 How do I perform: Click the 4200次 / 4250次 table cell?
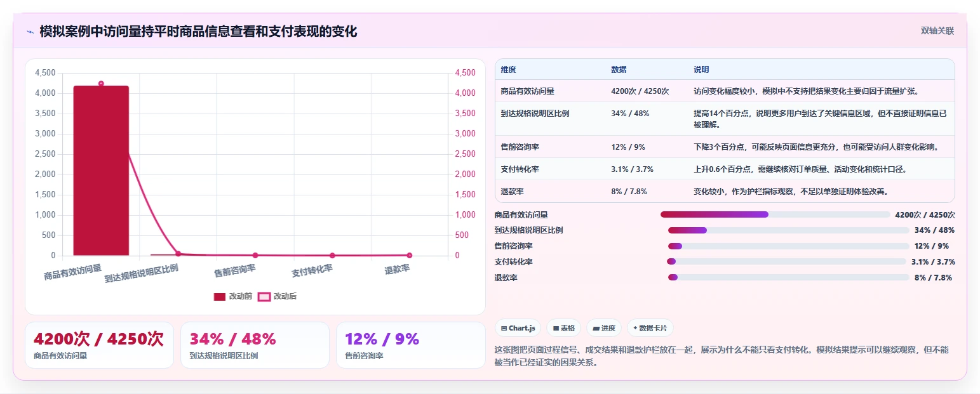coord(640,91)
